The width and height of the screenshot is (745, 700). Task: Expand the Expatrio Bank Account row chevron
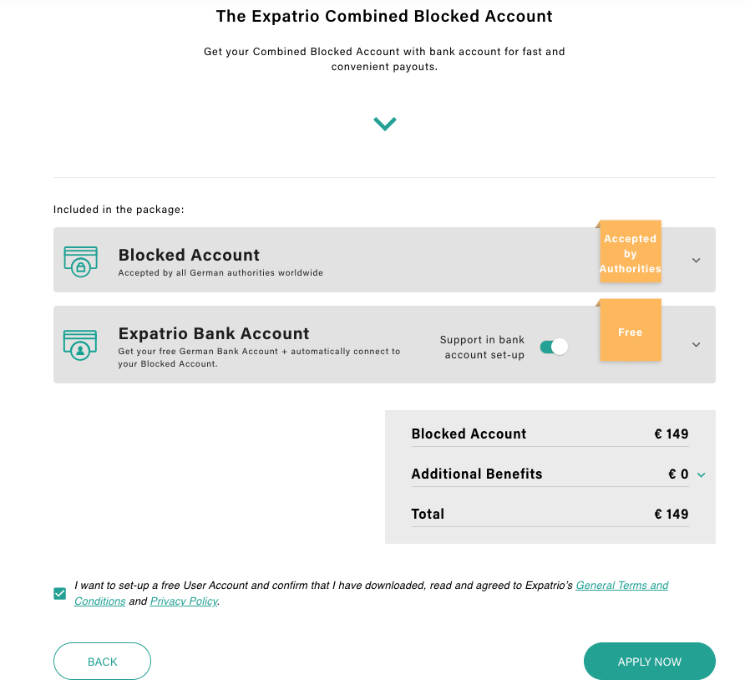696,345
